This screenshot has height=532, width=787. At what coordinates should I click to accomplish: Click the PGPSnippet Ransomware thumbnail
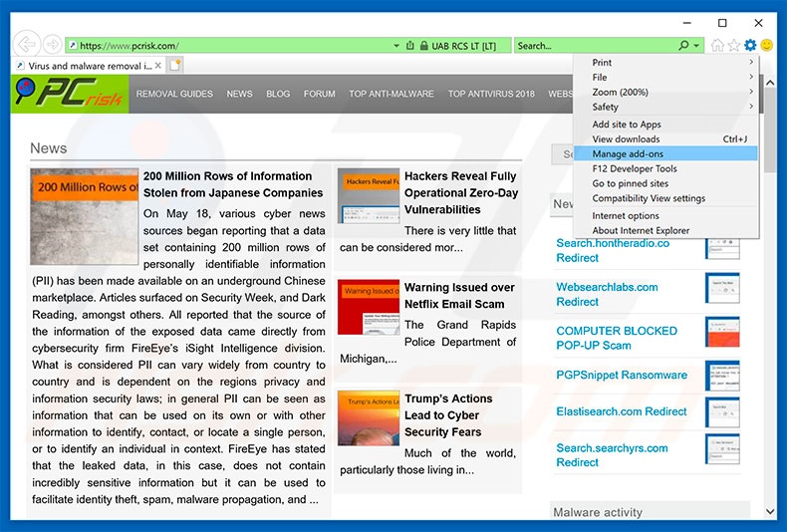[722, 376]
